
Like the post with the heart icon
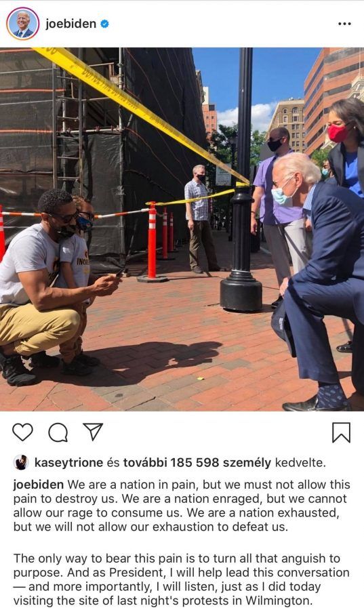tap(22, 432)
